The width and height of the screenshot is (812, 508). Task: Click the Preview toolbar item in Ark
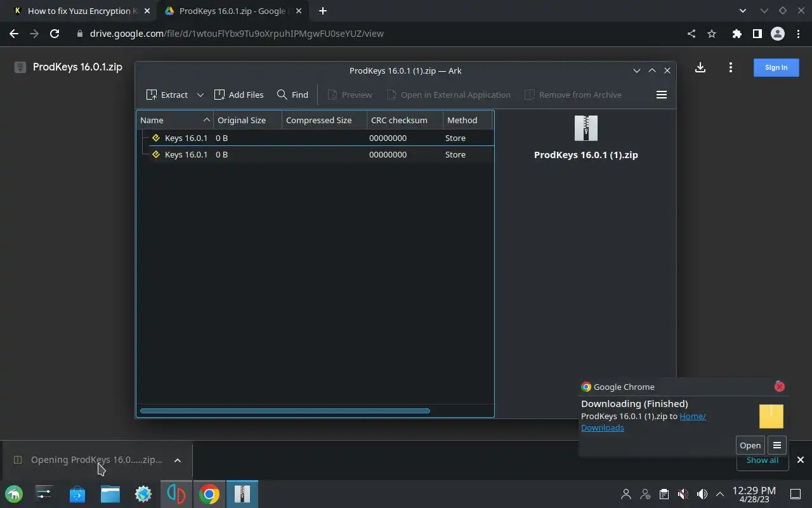[x=350, y=95]
